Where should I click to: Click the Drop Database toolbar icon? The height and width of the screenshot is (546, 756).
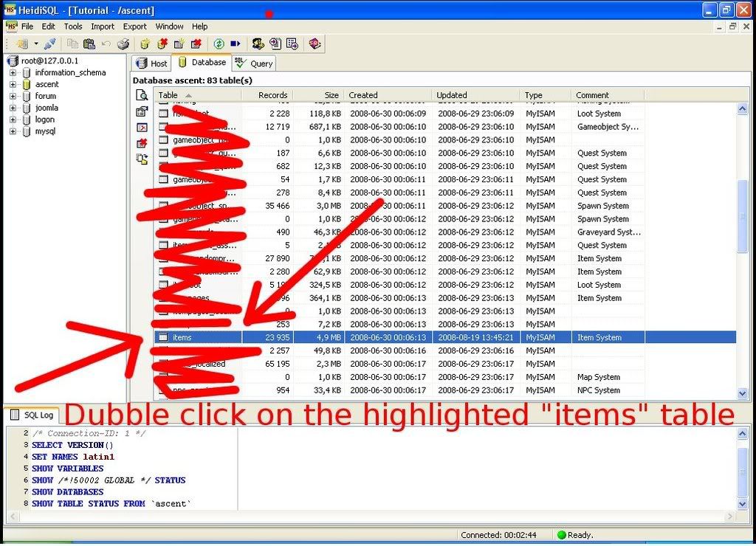[162, 44]
